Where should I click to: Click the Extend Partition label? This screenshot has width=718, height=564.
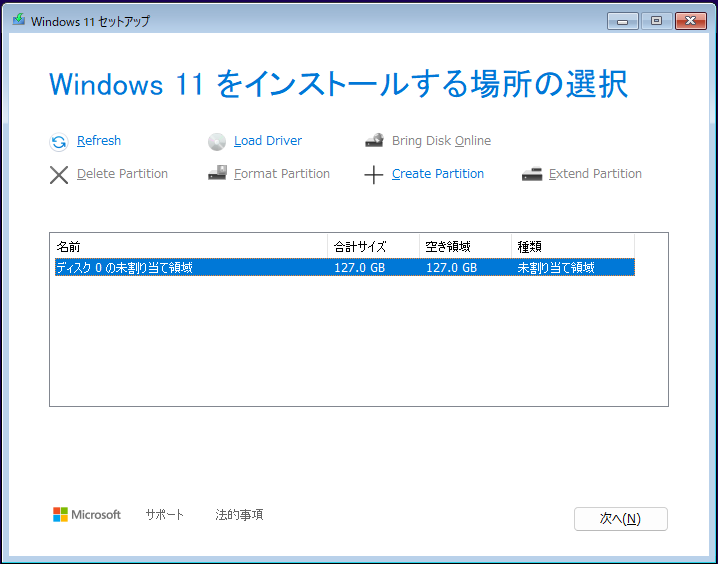(x=595, y=174)
